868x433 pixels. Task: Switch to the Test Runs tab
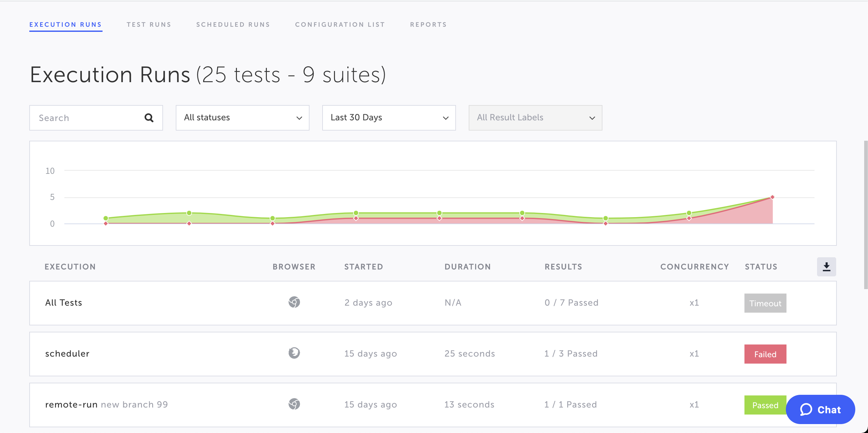149,25
